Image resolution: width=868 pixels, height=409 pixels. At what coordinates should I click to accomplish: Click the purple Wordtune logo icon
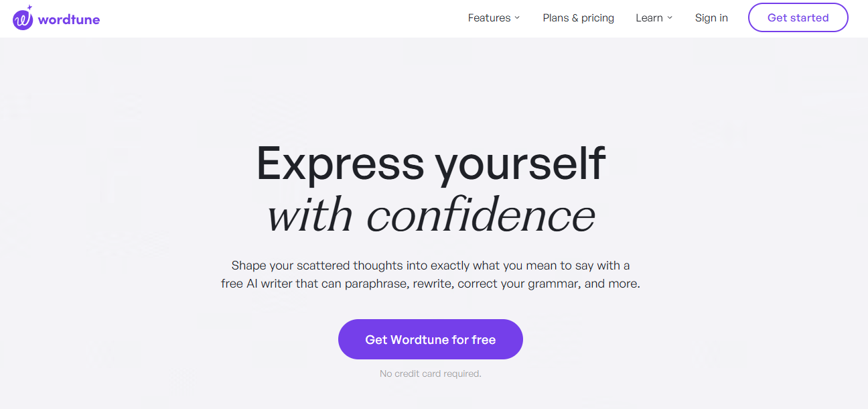(22, 20)
